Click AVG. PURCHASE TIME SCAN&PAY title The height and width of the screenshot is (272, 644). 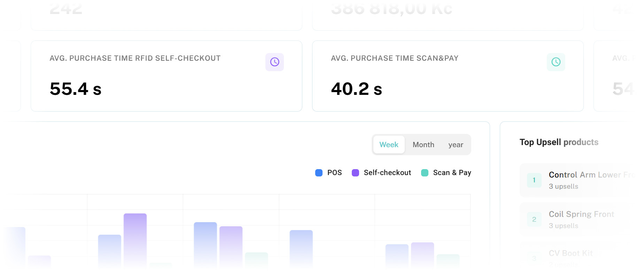(x=395, y=58)
